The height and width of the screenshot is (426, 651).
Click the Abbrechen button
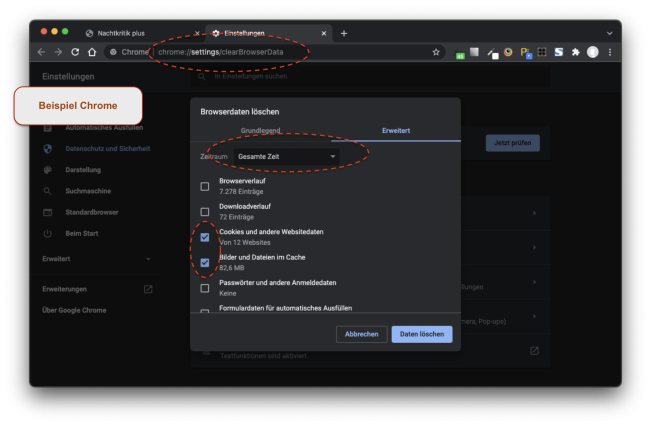click(361, 334)
